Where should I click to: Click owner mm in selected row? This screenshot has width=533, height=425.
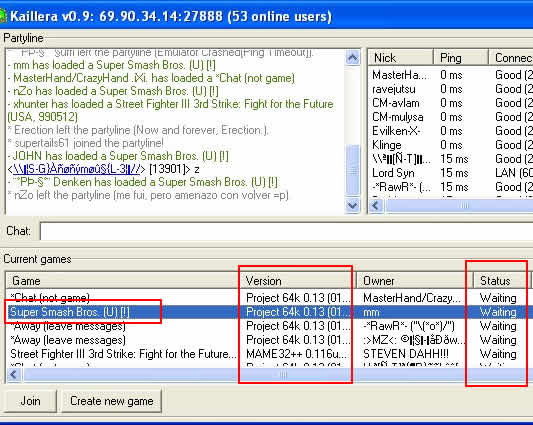click(x=371, y=312)
